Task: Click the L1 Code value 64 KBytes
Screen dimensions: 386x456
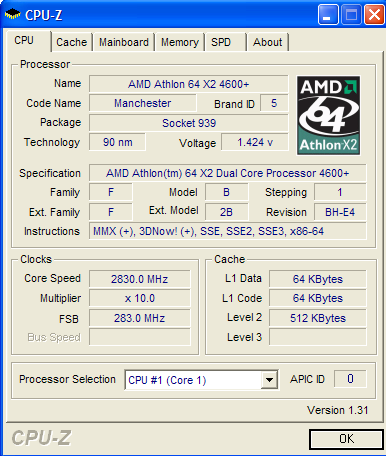Action: pyautogui.click(x=318, y=298)
